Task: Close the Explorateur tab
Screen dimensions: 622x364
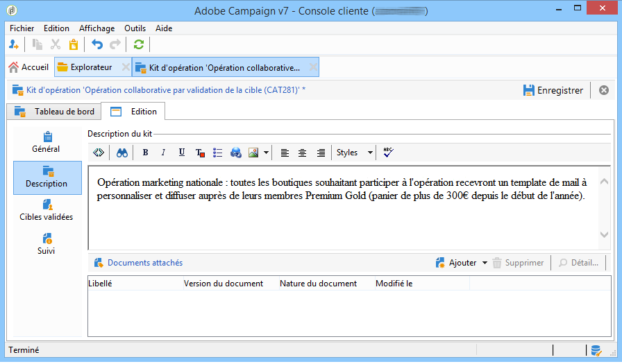Action: pyautogui.click(x=126, y=67)
